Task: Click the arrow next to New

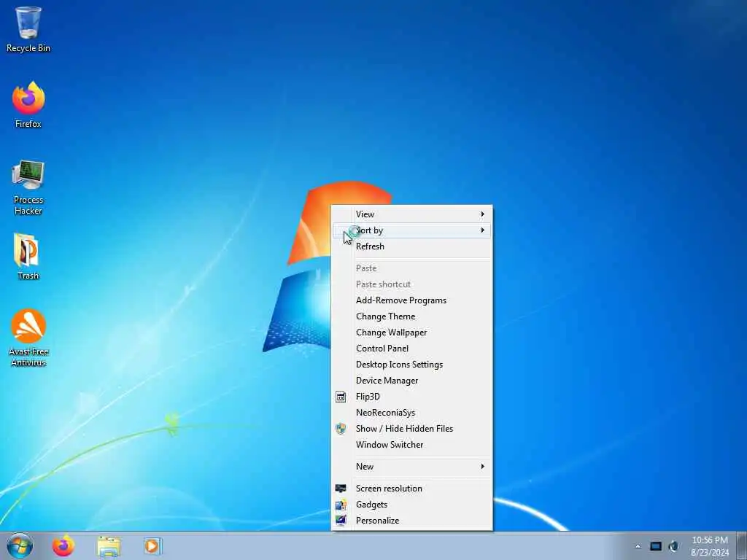Action: coord(483,467)
